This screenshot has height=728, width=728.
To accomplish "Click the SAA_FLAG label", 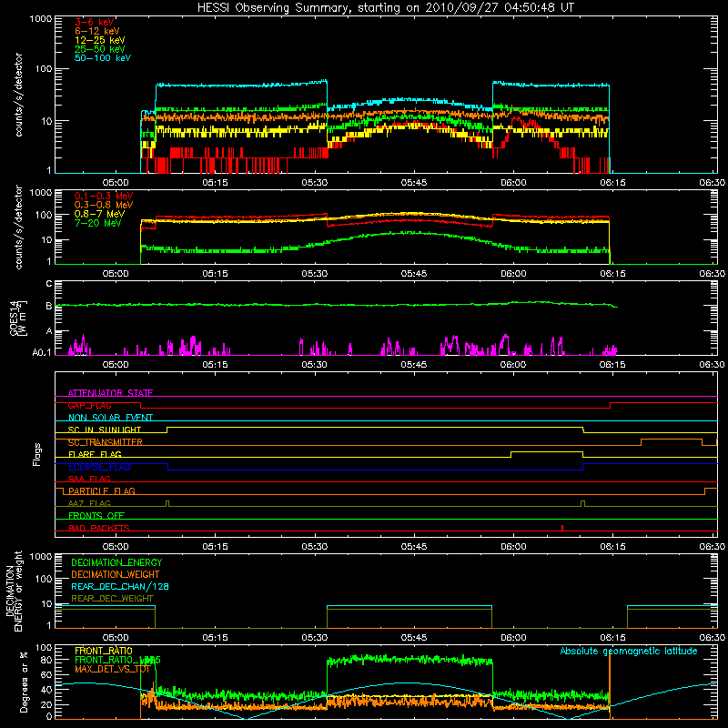I will 89,479.
